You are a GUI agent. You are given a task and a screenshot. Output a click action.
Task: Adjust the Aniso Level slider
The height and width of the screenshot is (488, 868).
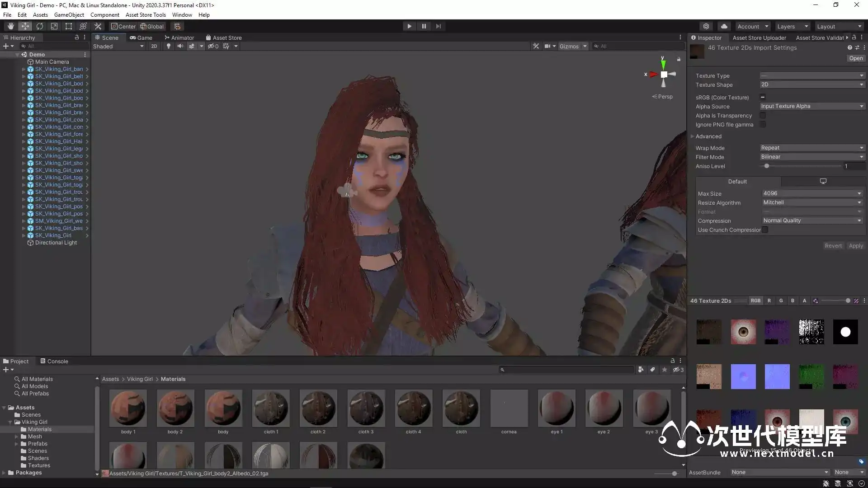pyautogui.click(x=767, y=166)
